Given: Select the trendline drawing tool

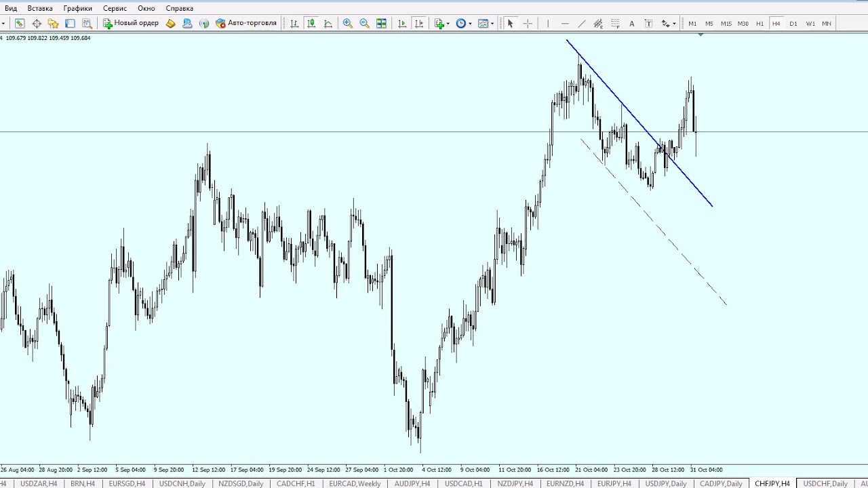Looking at the screenshot, I should coord(581,23).
